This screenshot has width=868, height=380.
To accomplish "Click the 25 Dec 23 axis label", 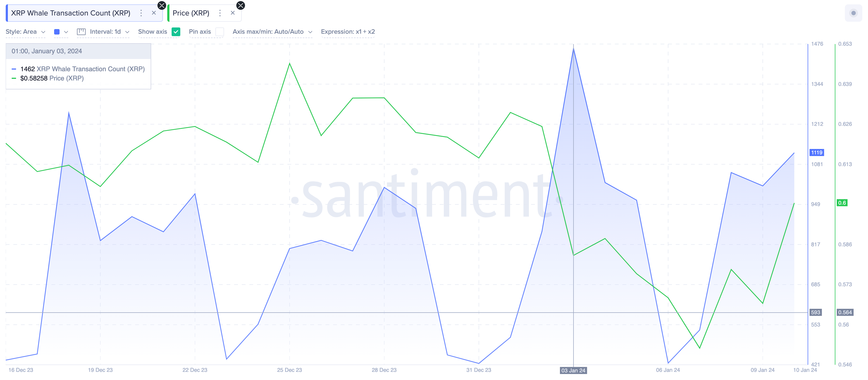I will [289, 370].
